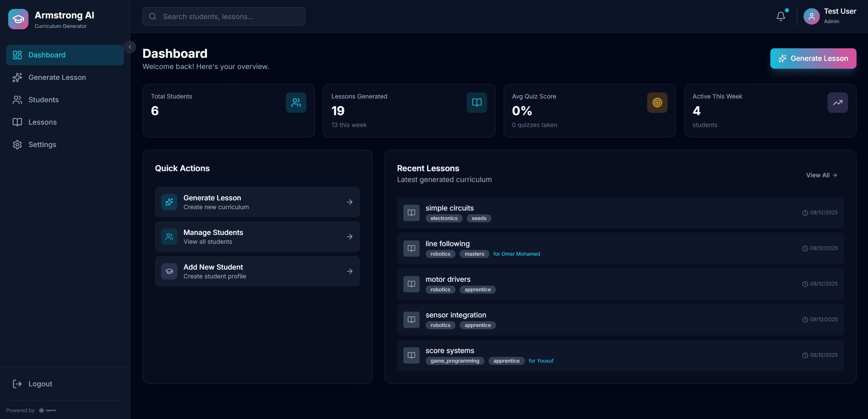Viewport: 868px width, 419px height.
Task: Expand the Generate Lesson quick action arrow
Action: pyautogui.click(x=350, y=202)
